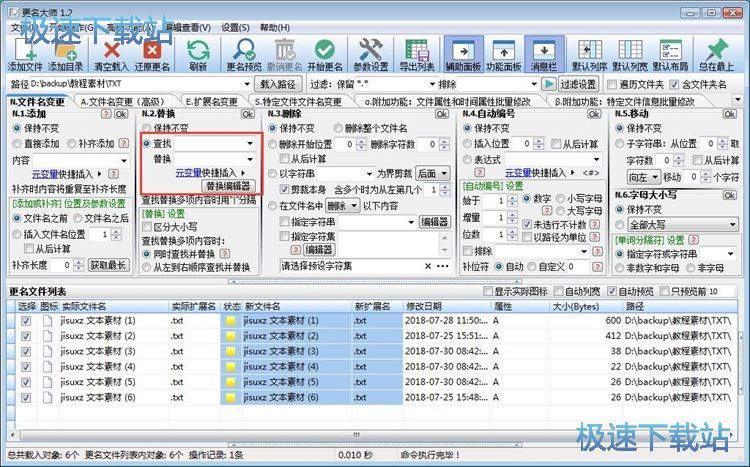Expand the 查找 dropdown

pos(250,143)
